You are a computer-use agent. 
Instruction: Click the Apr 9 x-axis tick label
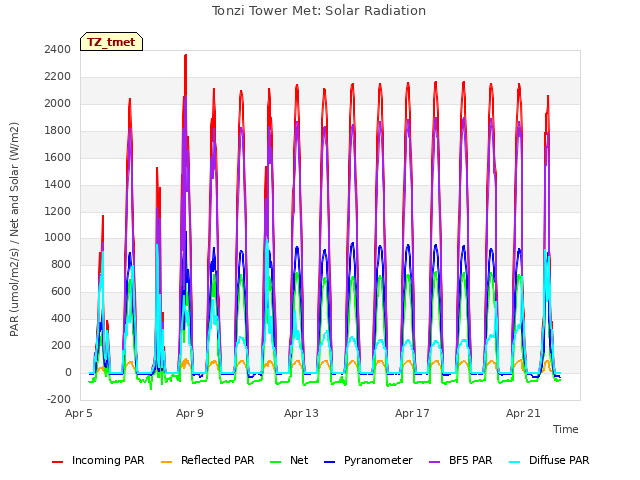[190, 413]
